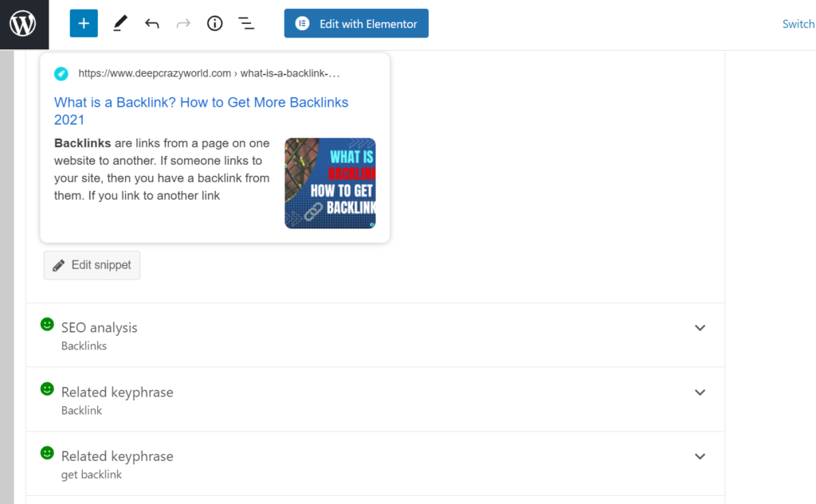816x504 pixels.
Task: Click the Switch link at top right
Action: (x=798, y=24)
